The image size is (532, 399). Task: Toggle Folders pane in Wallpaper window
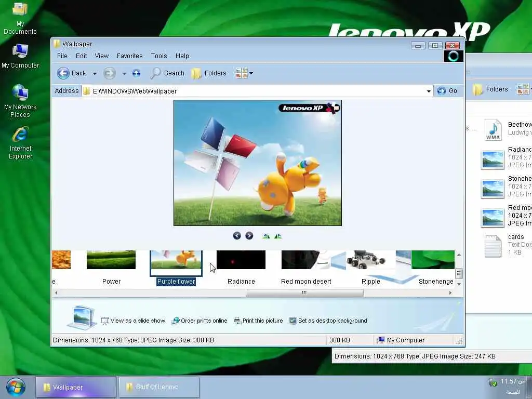click(x=209, y=73)
